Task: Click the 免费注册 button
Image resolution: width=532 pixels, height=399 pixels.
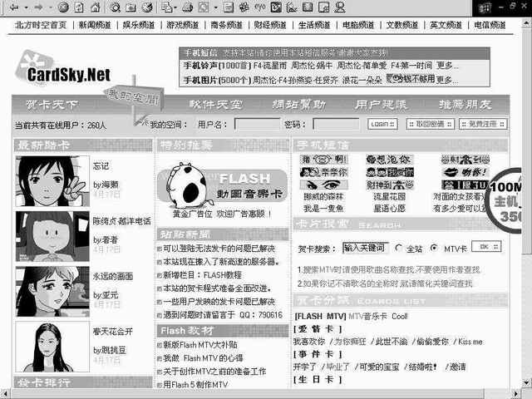Action: [483, 124]
